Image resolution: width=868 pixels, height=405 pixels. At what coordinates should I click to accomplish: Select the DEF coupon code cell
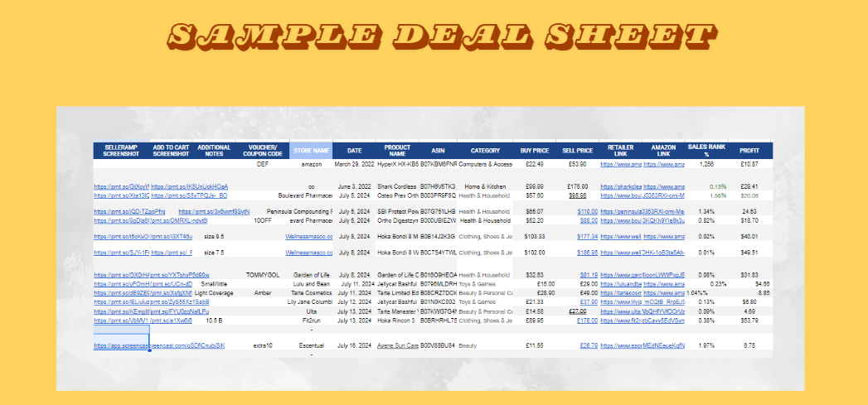[x=263, y=164]
